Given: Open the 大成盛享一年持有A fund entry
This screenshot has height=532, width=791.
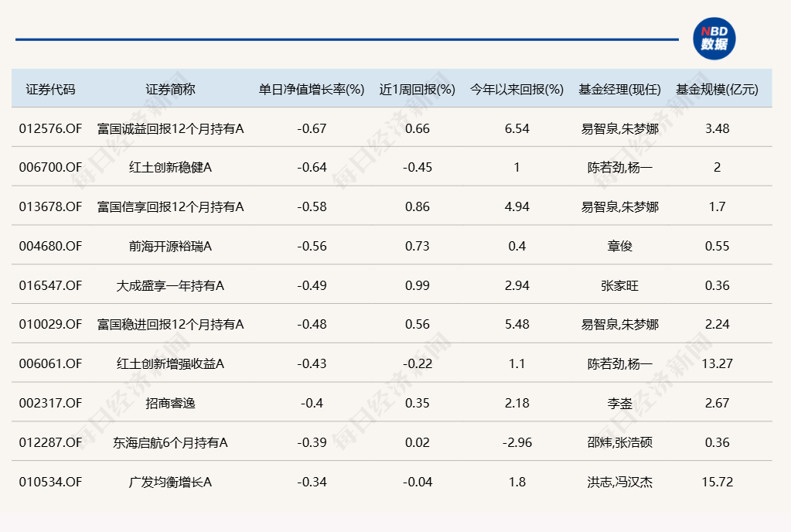Looking at the screenshot, I should 170,285.
